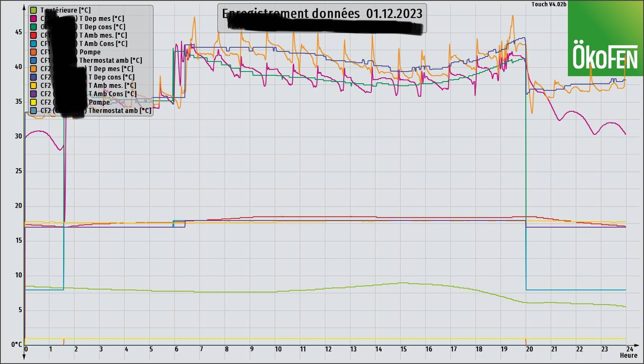Screen dimensions: 644x364
Task: Click the red CF1 T Amb mes. swatch
Action: pos(33,35)
